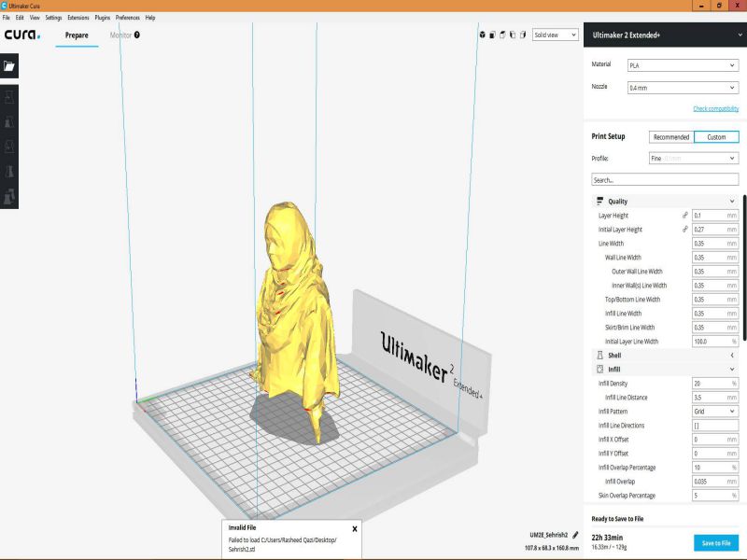
Task: Click the 22h 33min print time estimate
Action: [x=607, y=538]
